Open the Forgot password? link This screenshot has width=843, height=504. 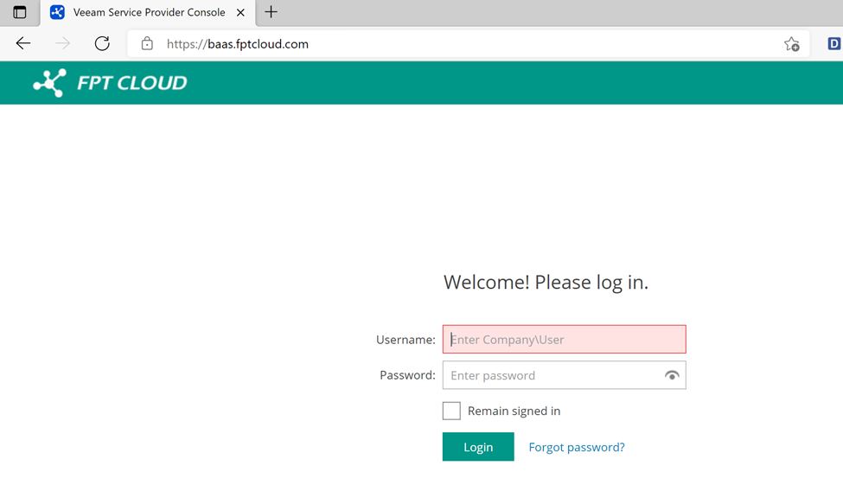[576, 447]
